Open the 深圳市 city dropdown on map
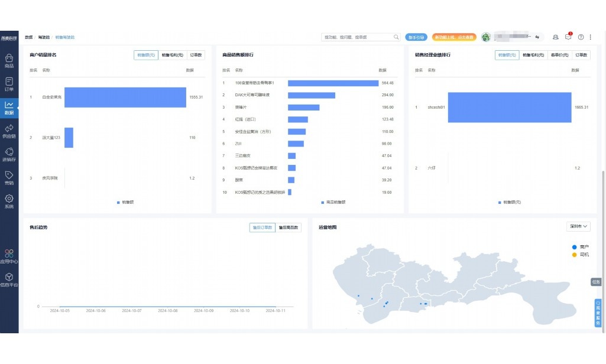This screenshot has width=606, height=364. 578,226
